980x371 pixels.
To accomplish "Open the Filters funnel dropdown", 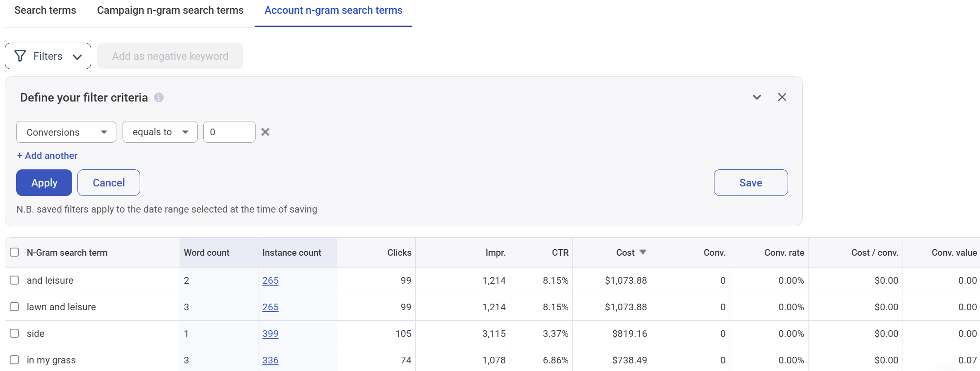I will click(48, 56).
